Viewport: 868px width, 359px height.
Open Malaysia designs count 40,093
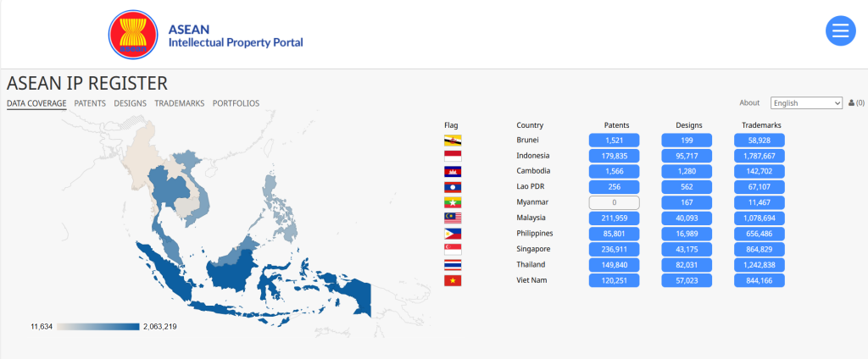pos(687,218)
